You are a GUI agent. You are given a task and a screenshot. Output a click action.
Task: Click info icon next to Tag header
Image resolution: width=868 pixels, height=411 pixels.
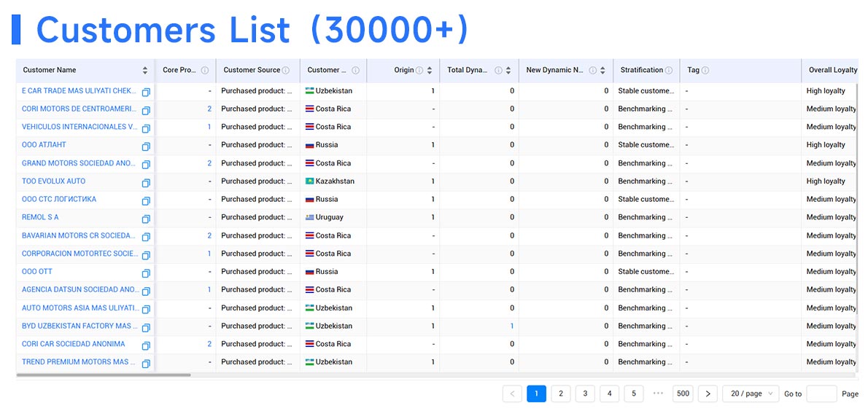coord(705,71)
